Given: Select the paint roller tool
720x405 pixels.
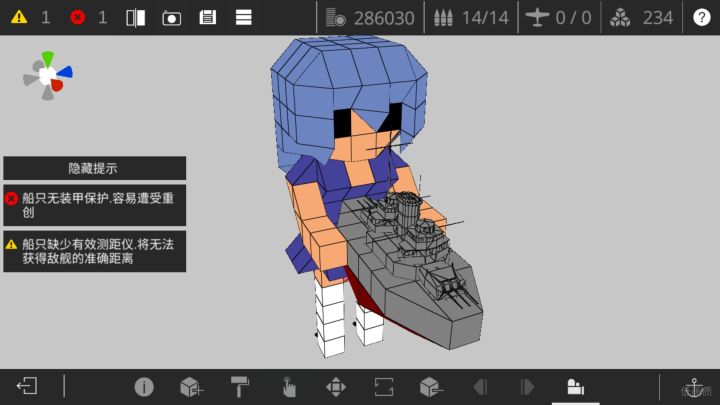Looking at the screenshot, I should (240, 387).
